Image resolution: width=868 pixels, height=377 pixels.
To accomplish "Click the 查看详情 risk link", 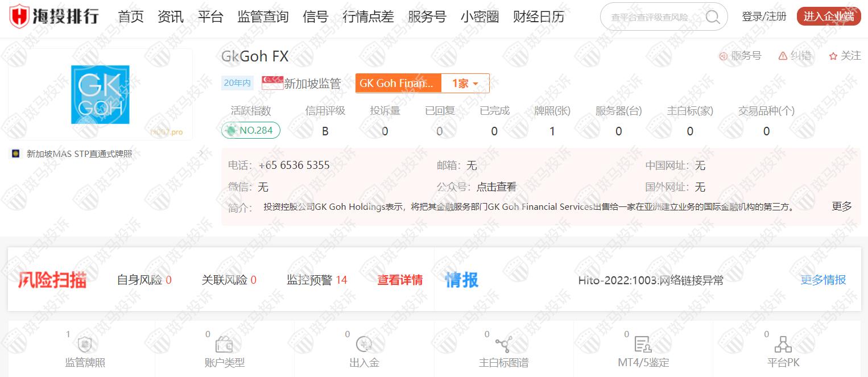I will (400, 280).
